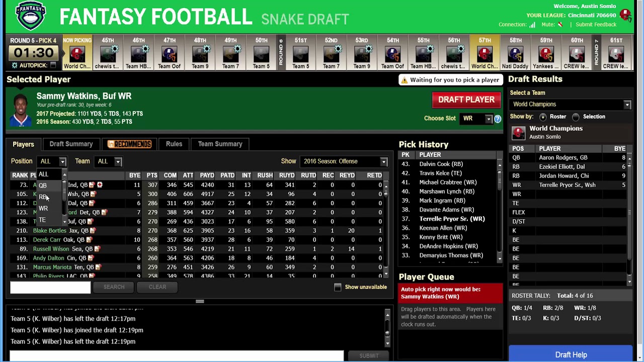
Task: Open the Draft Help button
Action: click(x=571, y=354)
